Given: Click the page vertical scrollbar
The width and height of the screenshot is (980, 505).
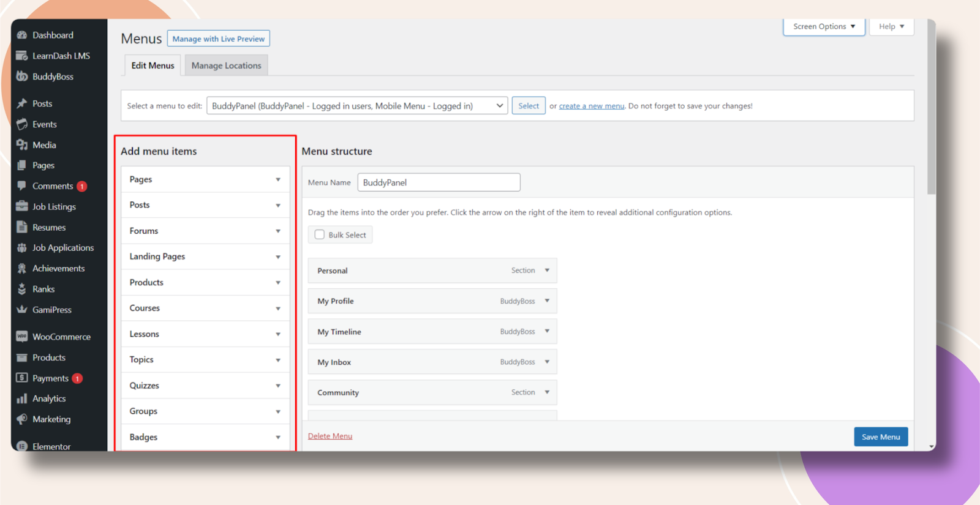Looking at the screenshot, I should [x=931, y=107].
